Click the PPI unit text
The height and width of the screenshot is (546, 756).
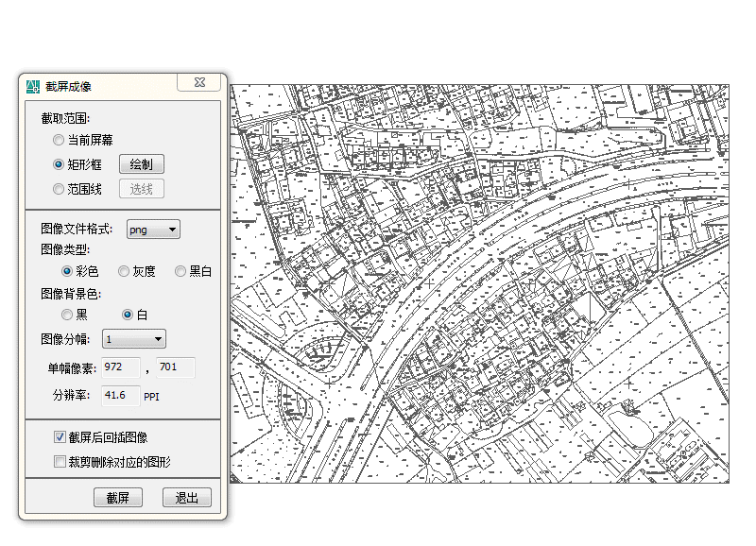(151, 397)
